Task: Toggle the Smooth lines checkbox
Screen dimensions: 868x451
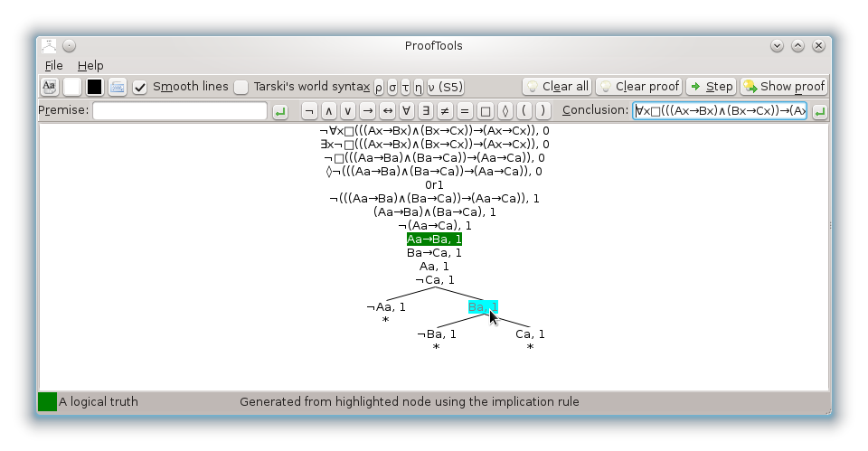Action: tap(140, 87)
